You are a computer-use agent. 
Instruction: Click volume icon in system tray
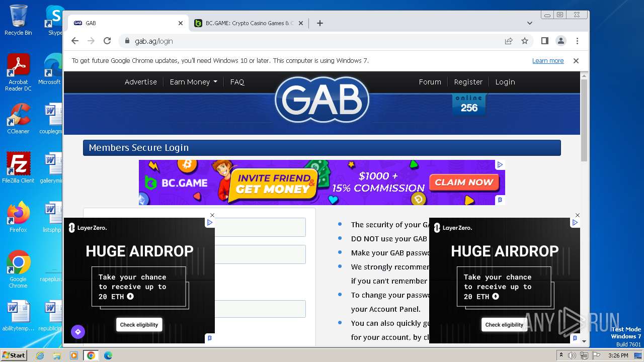pos(572,355)
